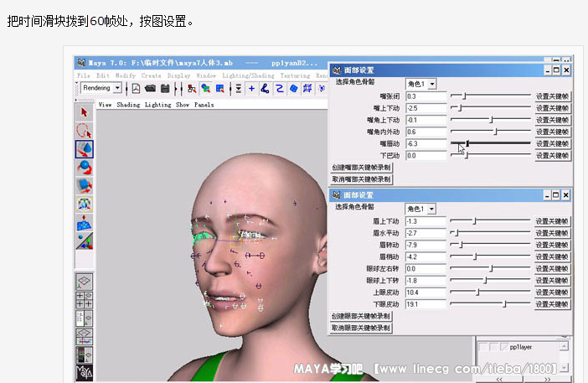
Task: Click 创建眼部关键帧录制 button
Action: coord(361,316)
